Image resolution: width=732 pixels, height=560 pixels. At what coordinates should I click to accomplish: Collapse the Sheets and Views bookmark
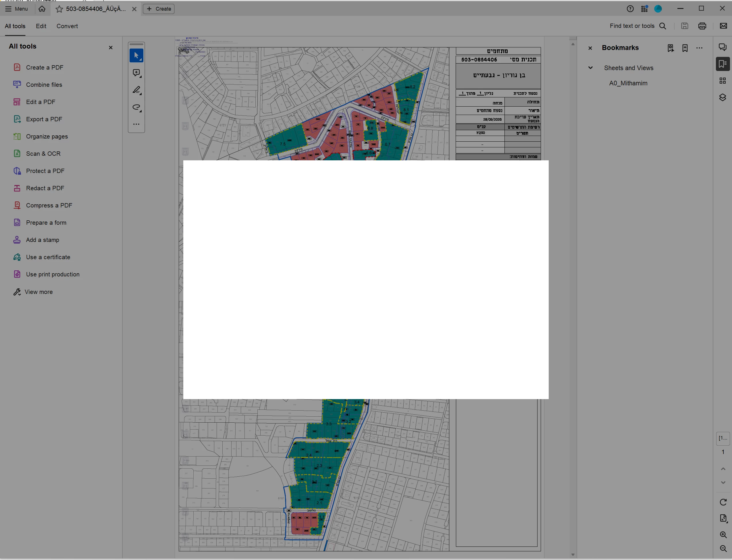pos(590,68)
